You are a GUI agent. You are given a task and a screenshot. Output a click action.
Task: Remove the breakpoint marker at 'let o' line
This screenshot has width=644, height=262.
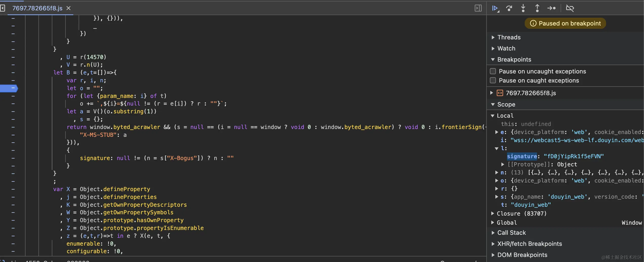9,88
